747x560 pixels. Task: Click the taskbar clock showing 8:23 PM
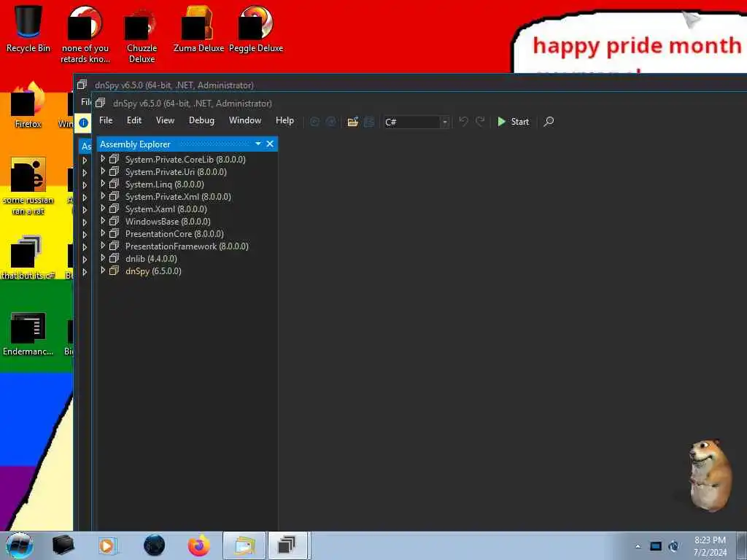coord(710,546)
